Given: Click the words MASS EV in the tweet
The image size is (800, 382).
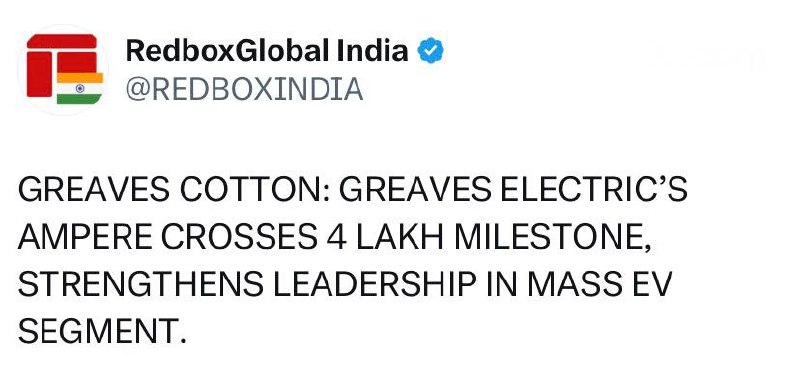Looking at the screenshot, I should [x=599, y=286].
